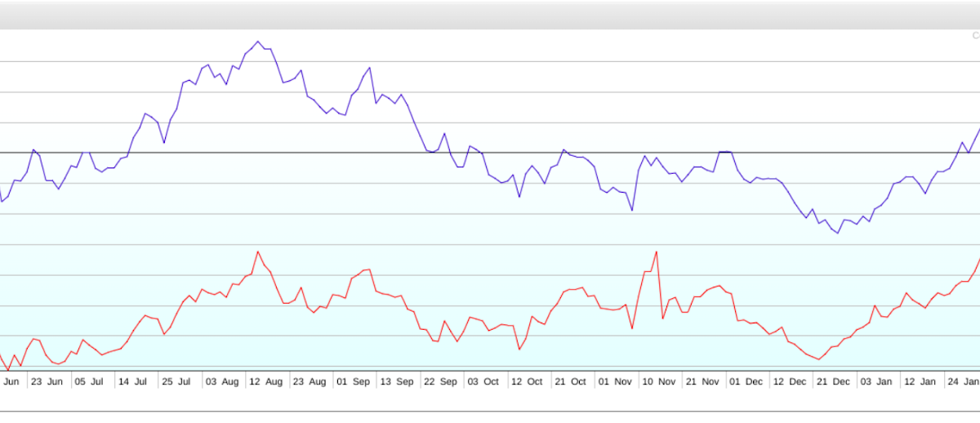Select the 21 Oct axis label
Image resolution: width=980 pixels, height=423 pixels.
570,381
